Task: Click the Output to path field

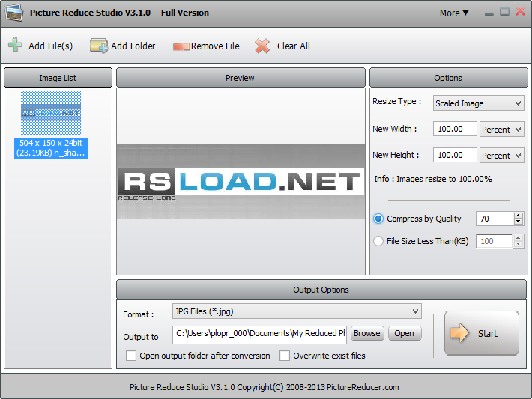Action: coord(259,334)
